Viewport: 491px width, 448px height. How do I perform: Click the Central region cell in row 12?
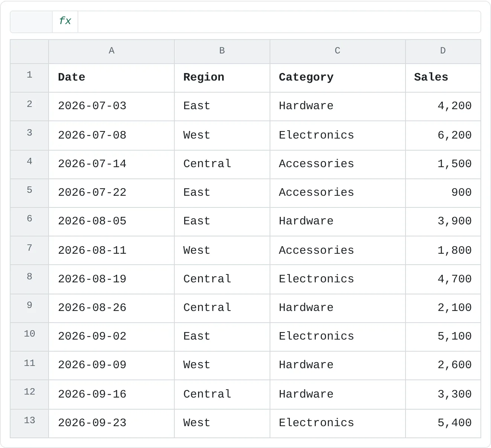(222, 395)
